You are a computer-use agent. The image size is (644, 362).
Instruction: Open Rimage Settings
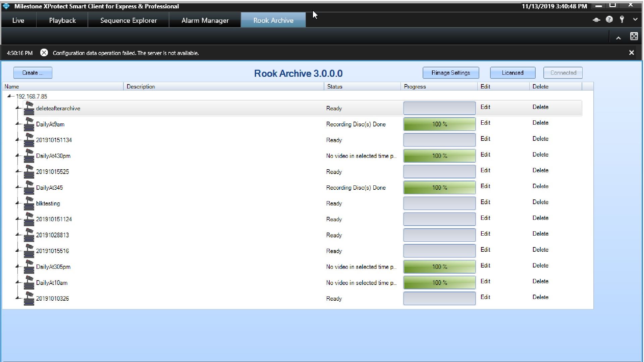click(451, 73)
